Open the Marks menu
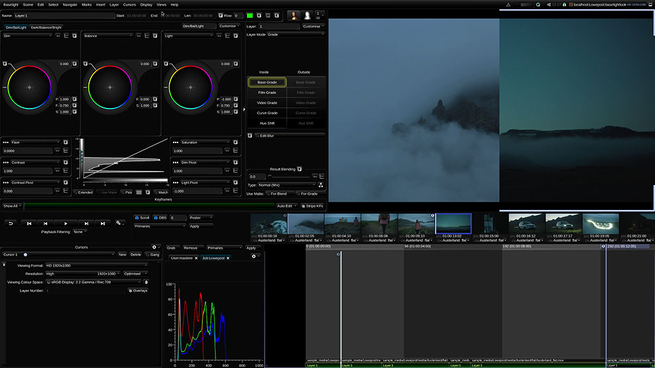655x368 pixels. pos(86,5)
